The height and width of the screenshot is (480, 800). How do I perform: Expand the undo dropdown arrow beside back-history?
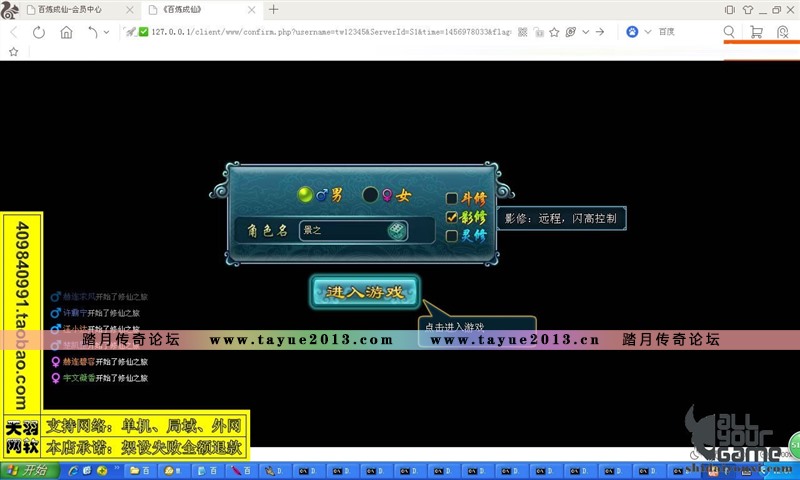(x=106, y=32)
